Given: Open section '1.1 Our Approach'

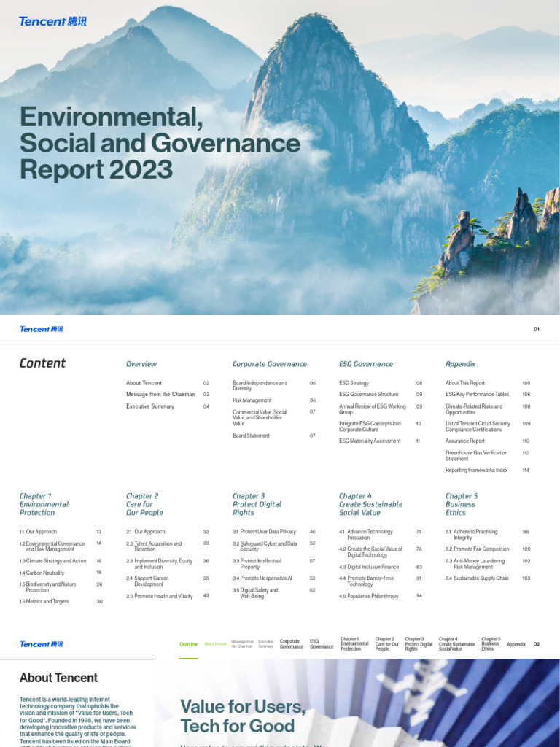Looking at the screenshot, I should 38,532.
